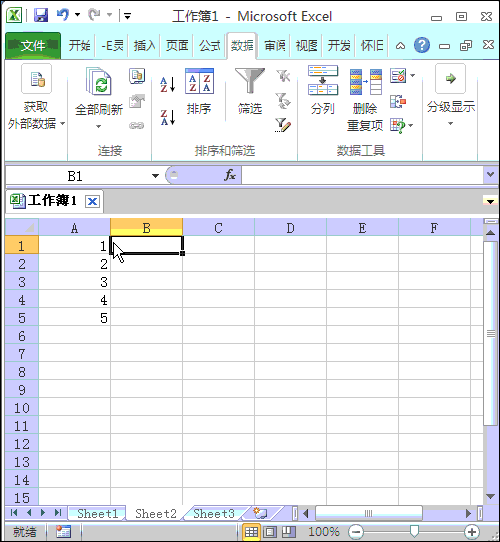The image size is (500, 542).
Task: Open the Name Box dropdown arrow
Action: pos(155,176)
